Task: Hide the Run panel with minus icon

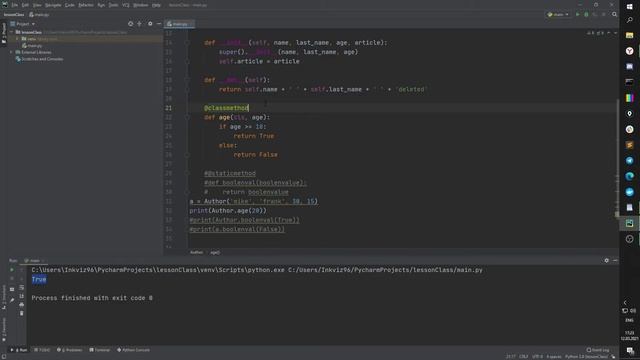Action: pyautogui.click(x=615, y=260)
